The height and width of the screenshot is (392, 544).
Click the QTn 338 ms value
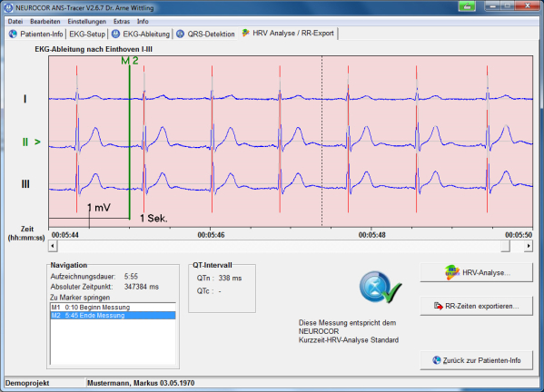pyautogui.click(x=230, y=279)
